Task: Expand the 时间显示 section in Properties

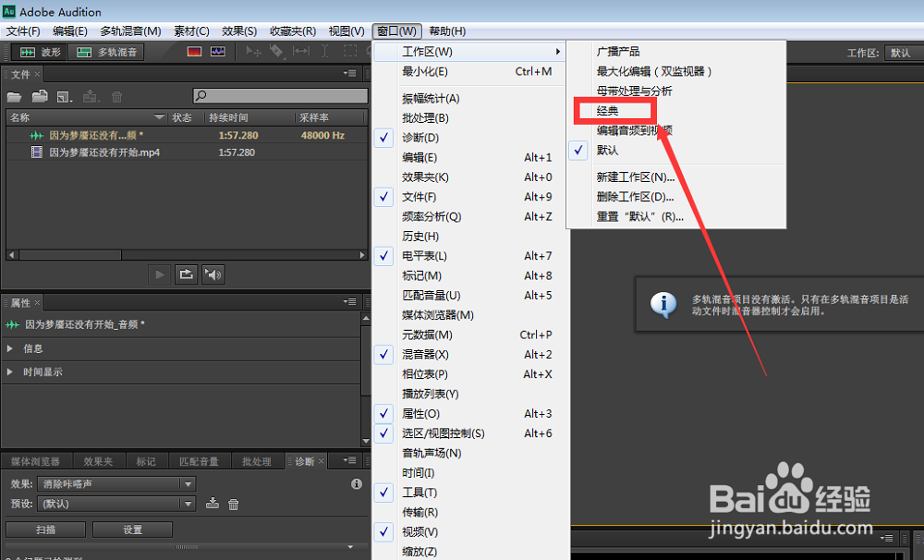Action: [x=10, y=372]
